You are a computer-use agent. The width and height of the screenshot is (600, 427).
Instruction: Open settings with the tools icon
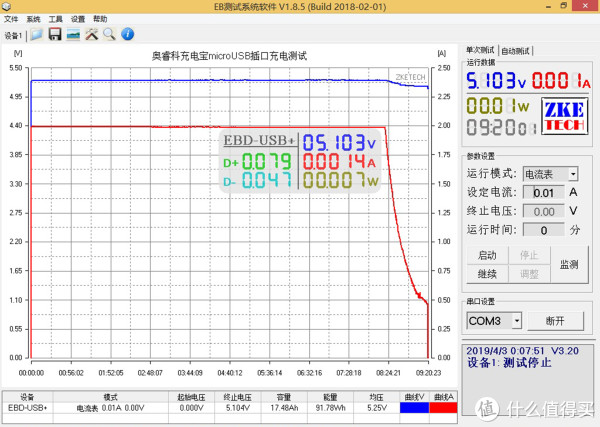pyautogui.click(x=91, y=34)
